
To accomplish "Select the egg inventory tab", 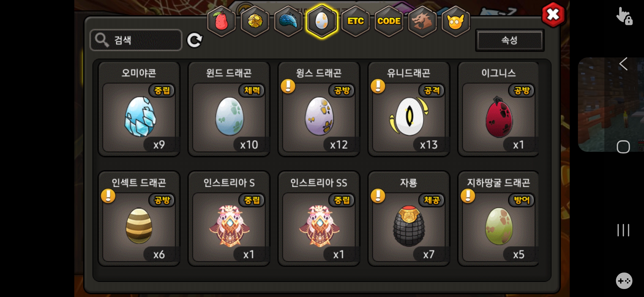I will tap(322, 21).
